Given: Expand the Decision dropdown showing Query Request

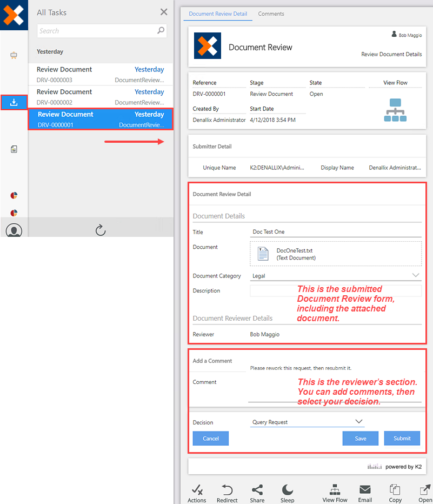Looking at the screenshot, I should pyautogui.click(x=358, y=422).
